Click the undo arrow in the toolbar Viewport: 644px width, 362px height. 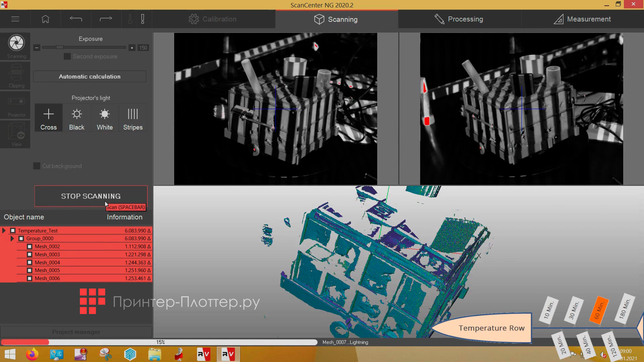pyautogui.click(x=76, y=19)
